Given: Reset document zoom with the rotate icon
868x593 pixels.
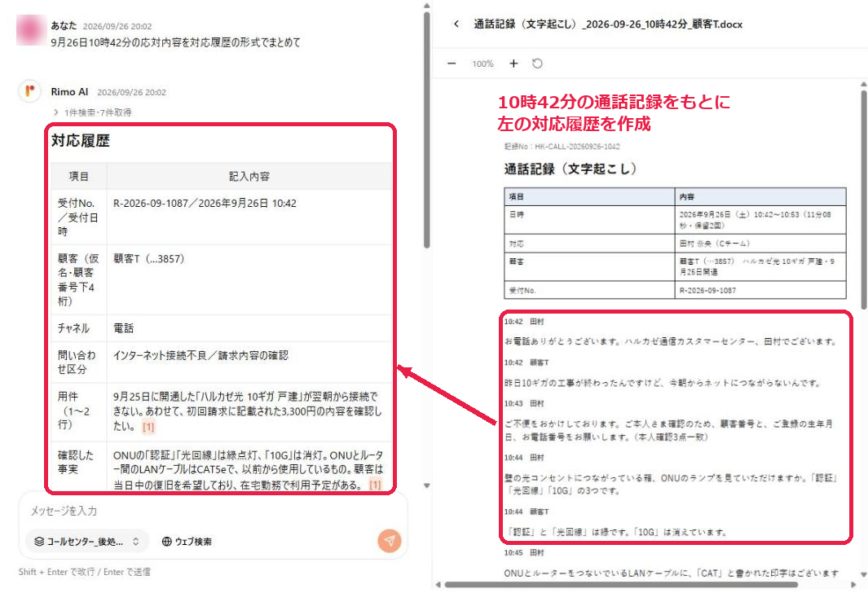Looking at the screenshot, I should (537, 64).
